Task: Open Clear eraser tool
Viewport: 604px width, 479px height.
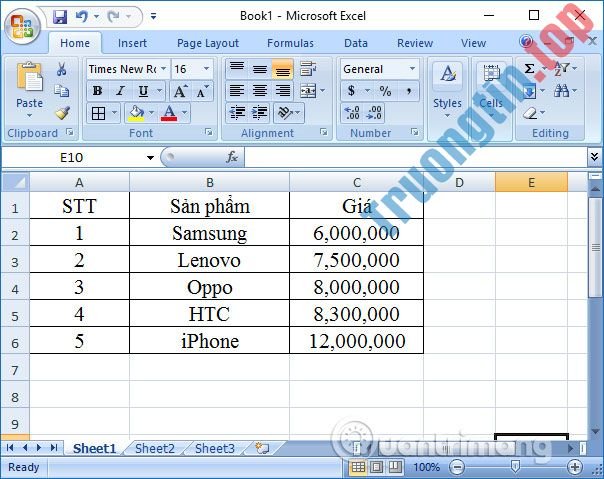Action: pos(530,113)
